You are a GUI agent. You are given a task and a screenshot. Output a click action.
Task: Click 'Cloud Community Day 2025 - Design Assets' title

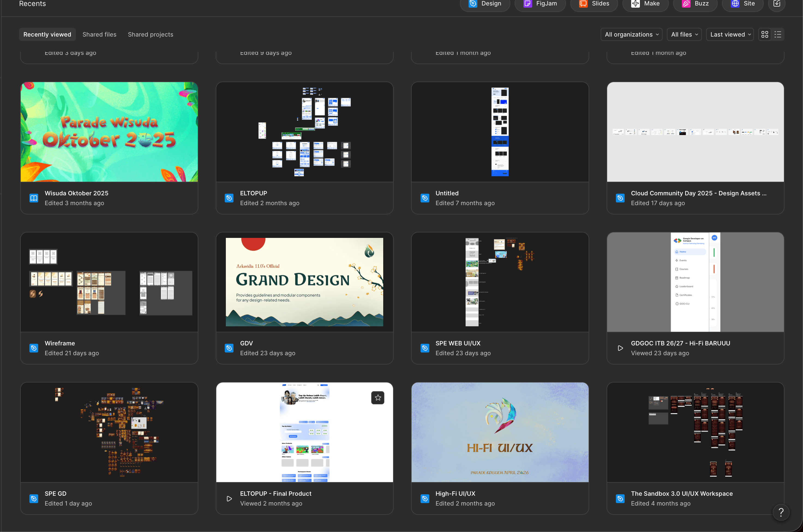coord(699,193)
